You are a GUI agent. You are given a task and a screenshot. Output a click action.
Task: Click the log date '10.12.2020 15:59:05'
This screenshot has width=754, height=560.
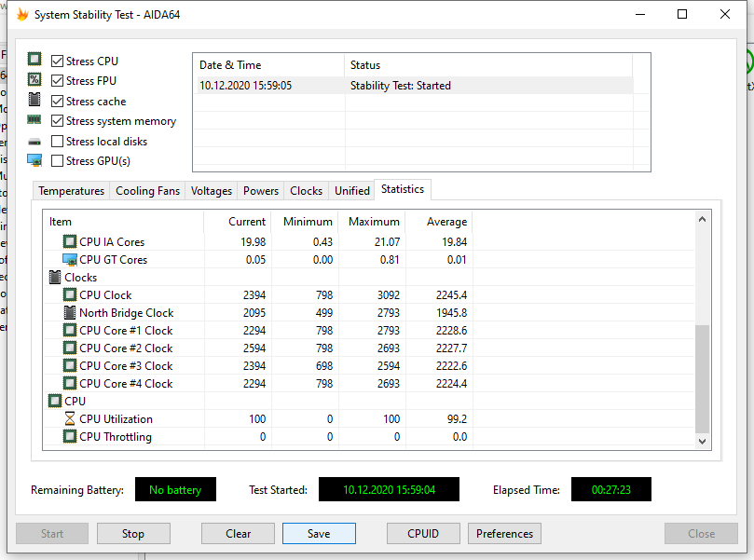(x=246, y=86)
